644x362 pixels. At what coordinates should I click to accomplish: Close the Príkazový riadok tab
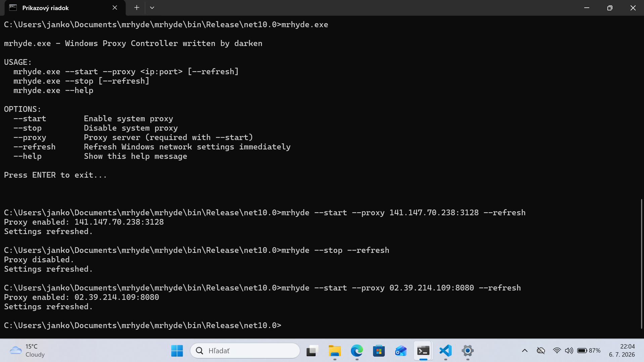115,8
